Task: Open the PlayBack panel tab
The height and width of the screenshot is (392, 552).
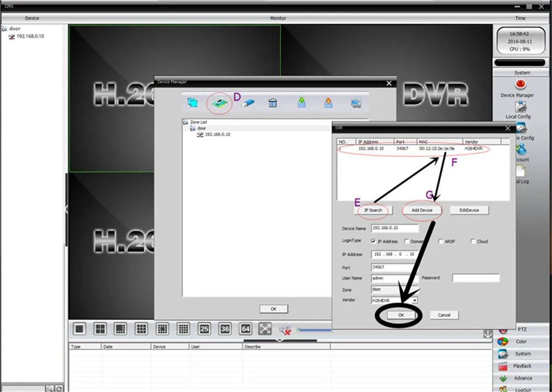Action: 522,366
